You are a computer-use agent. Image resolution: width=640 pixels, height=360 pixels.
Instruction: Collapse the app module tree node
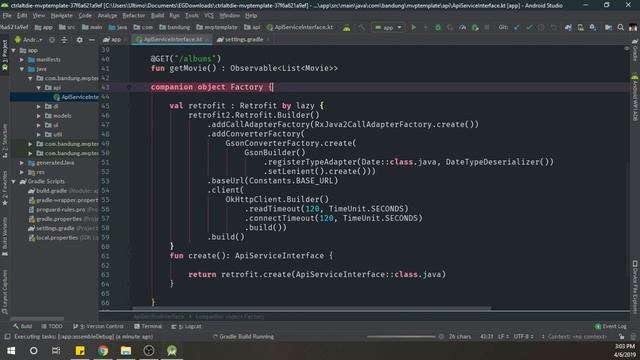click(13, 51)
